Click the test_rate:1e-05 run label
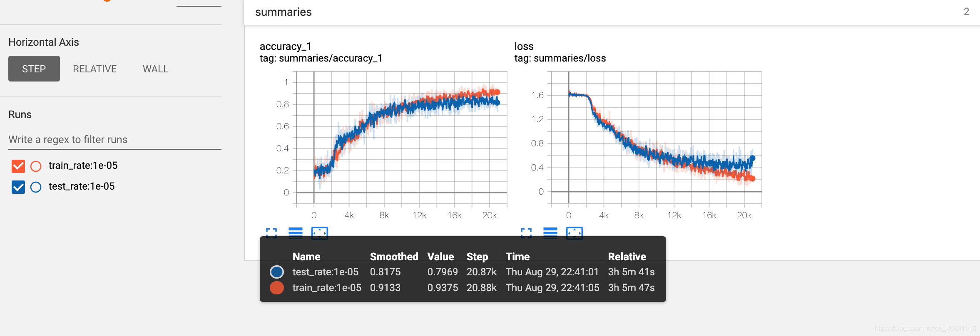 tap(82, 186)
